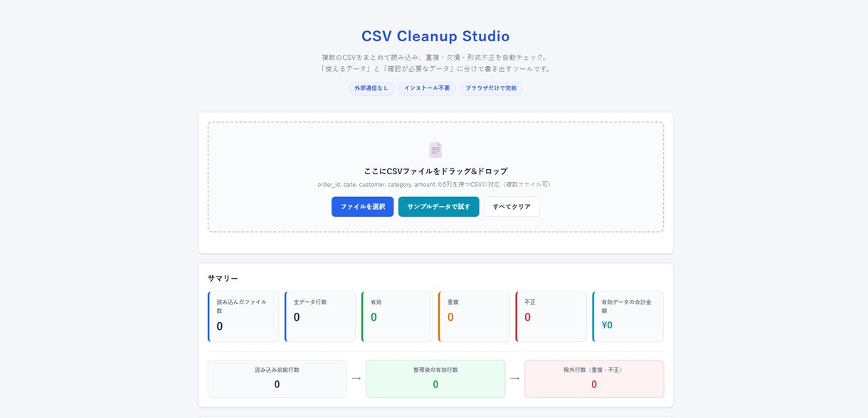The width and height of the screenshot is (868, 418).
Task: Select the orange 重複 summary card
Action: click(474, 316)
